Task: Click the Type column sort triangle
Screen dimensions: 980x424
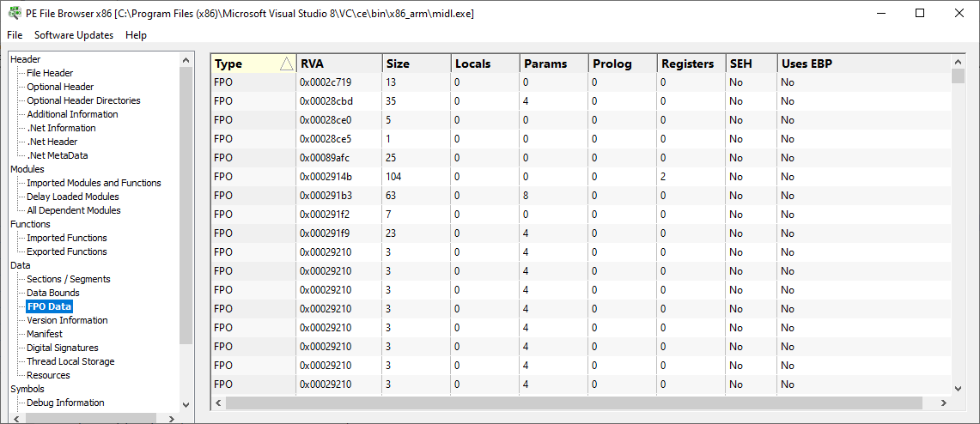Action: (286, 64)
